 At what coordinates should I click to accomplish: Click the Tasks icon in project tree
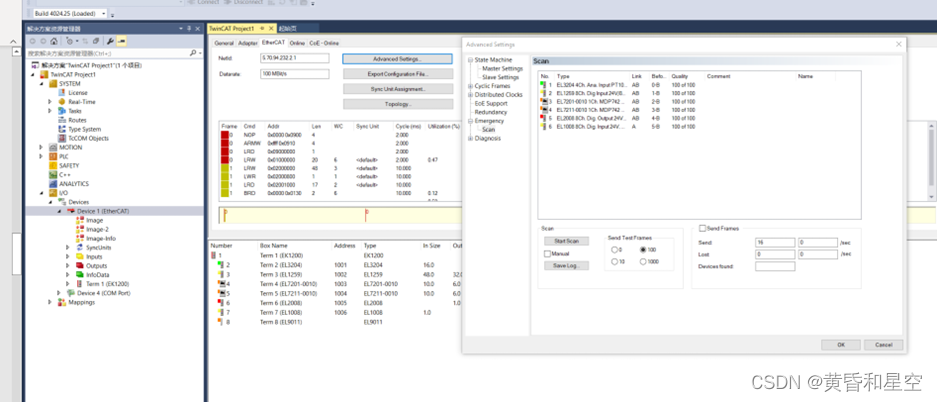tap(62, 111)
